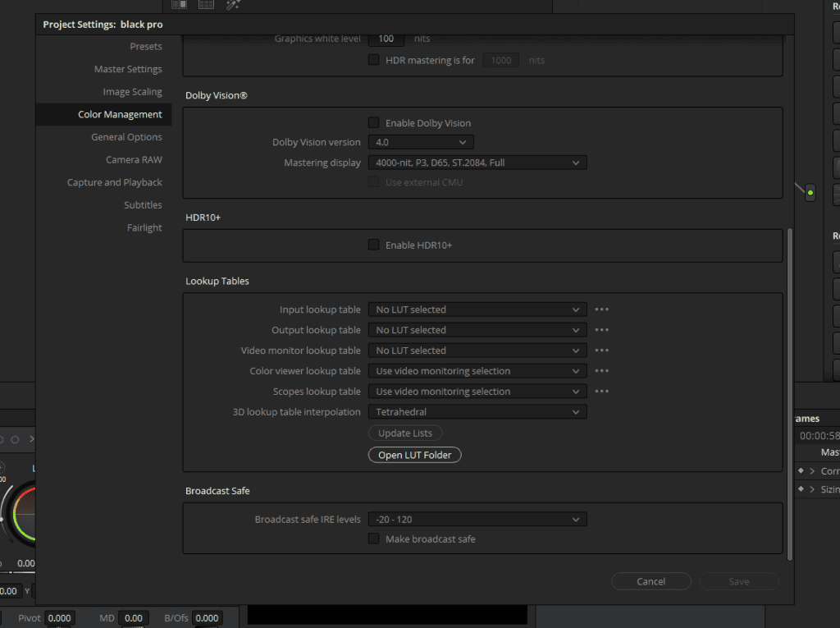Tick the Enable HDR10+ checkbox
The height and width of the screenshot is (628, 840).
[373, 245]
